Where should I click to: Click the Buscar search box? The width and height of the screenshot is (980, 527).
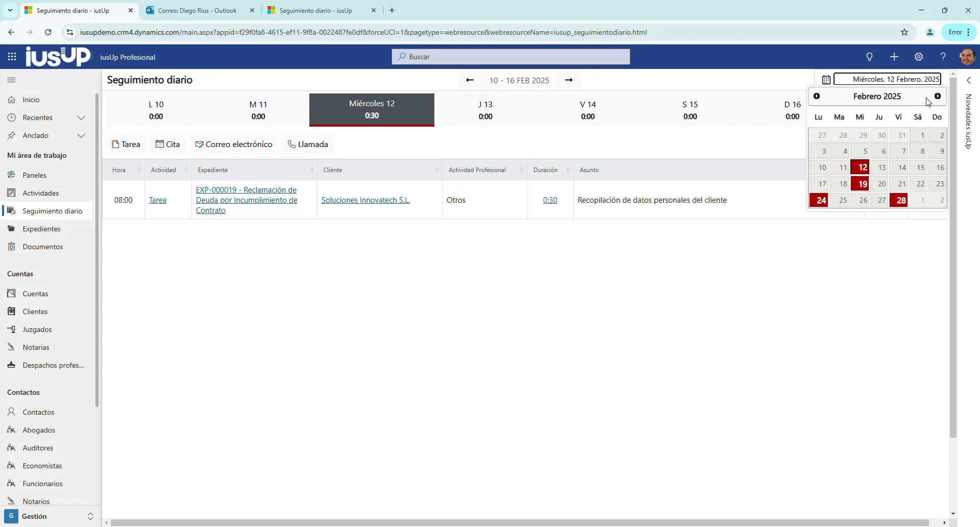510,57
